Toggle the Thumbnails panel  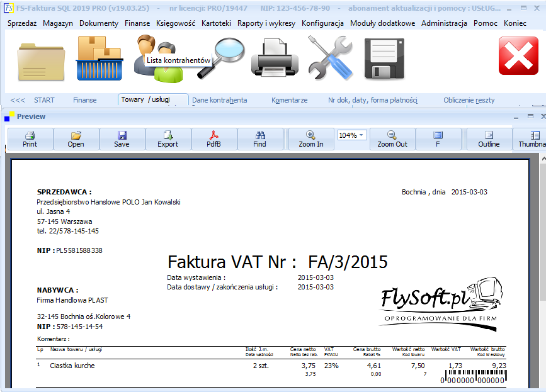click(530, 139)
